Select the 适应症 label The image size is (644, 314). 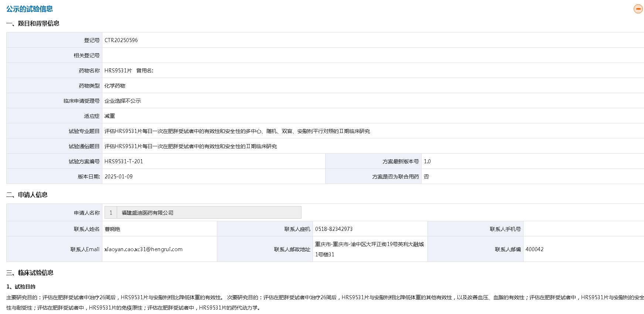tap(92, 116)
